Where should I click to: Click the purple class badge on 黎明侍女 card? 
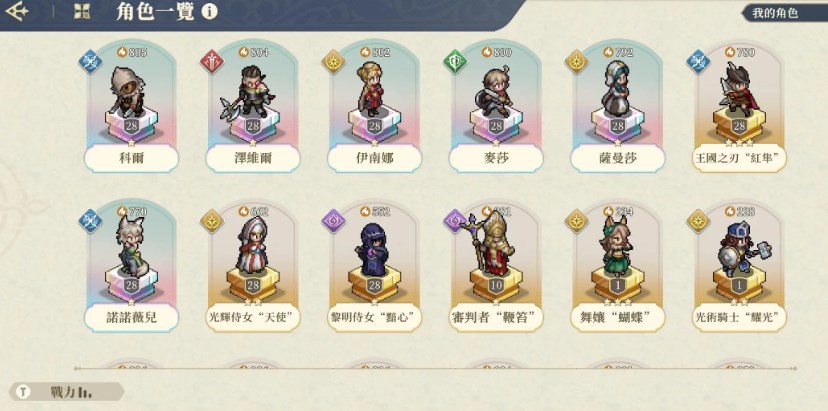point(333,221)
